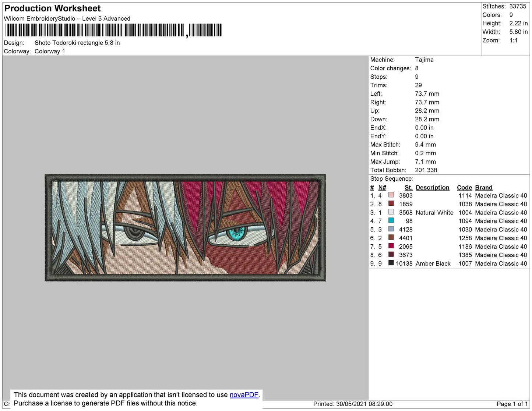
Task: Open the novaPDF license link
Action: pyautogui.click(x=244, y=394)
